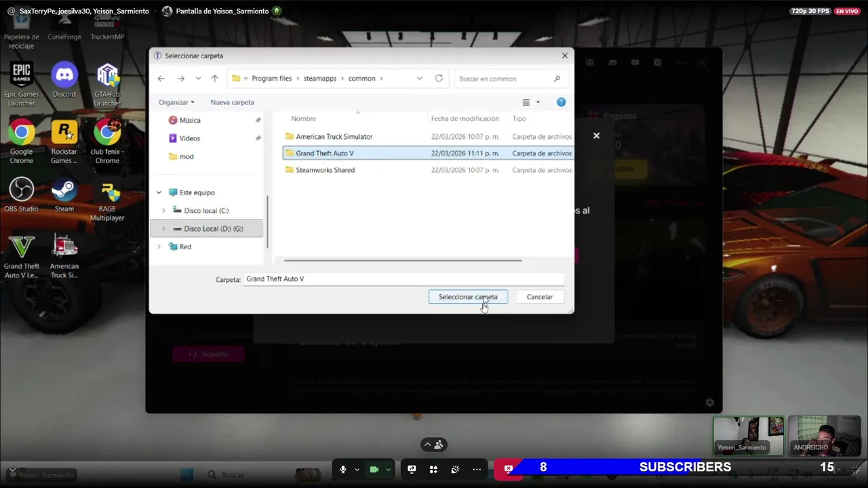The height and width of the screenshot is (488, 868).
Task: Collapse the Este equipo tree node
Action: (x=159, y=192)
